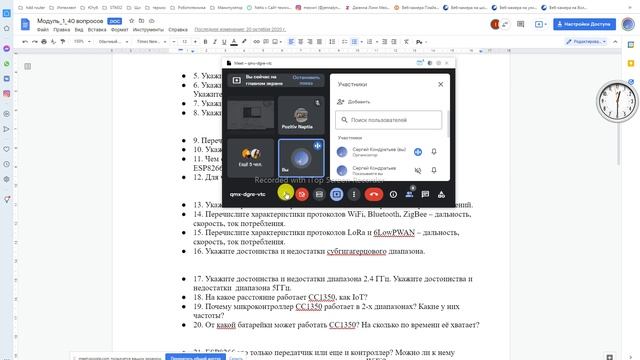Image resolution: width=640 pixels, height=360 pixels.
Task: Open the editing mode dropdown
Action: 586,42
